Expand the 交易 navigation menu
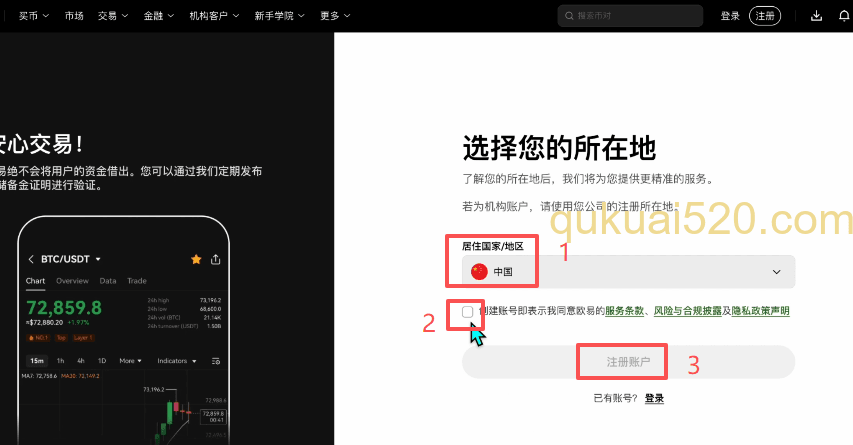The height and width of the screenshot is (445, 853). [x=113, y=16]
